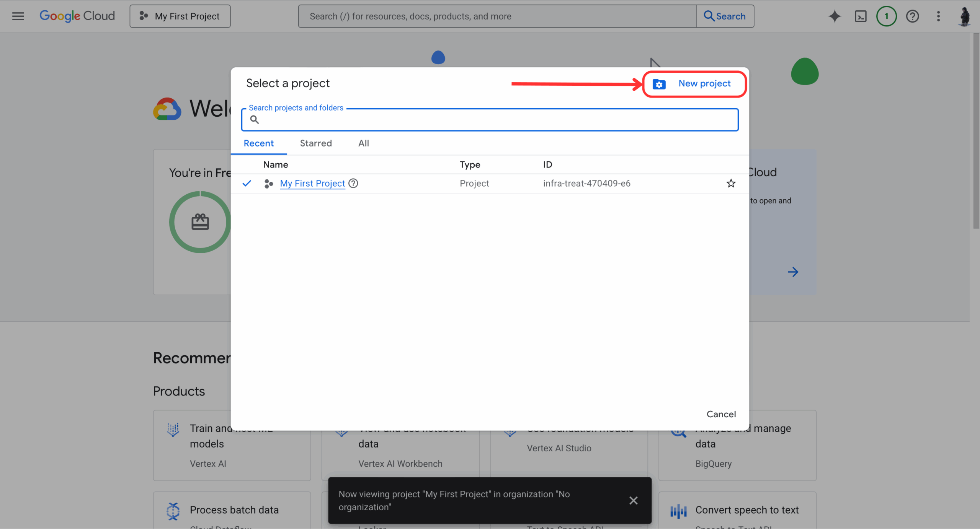
Task: Open the My First Project picker in header
Action: pos(180,16)
